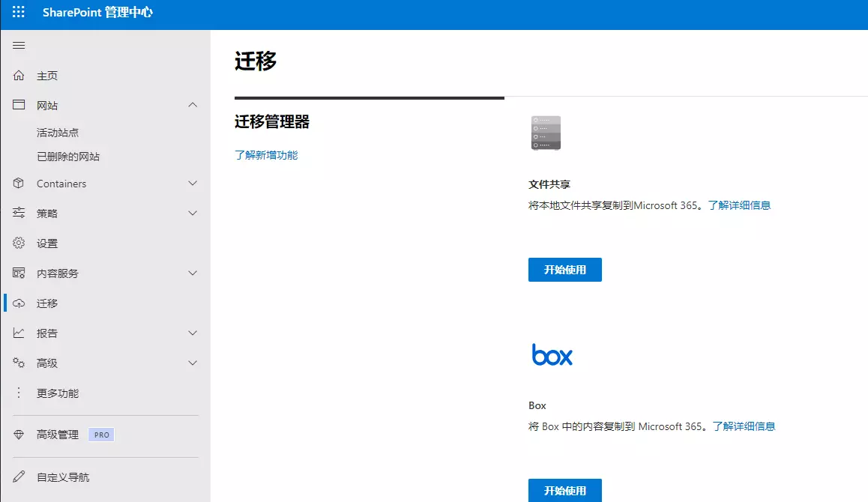
Task: Click the 网站 sites window icon
Action: (19, 105)
